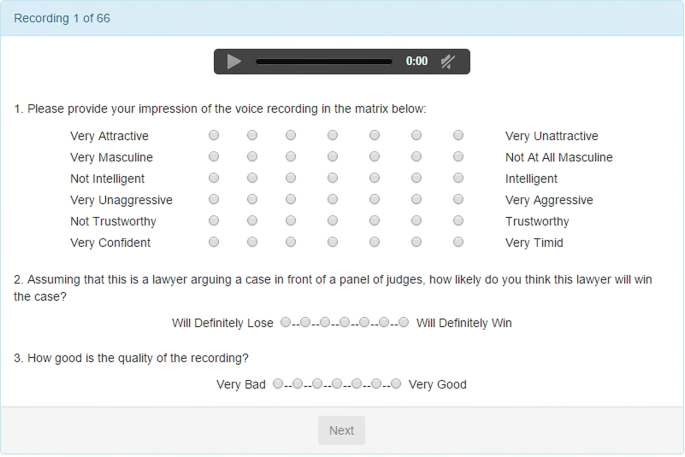
Task: Select Will Definitely Lose radio option
Action: (285, 322)
